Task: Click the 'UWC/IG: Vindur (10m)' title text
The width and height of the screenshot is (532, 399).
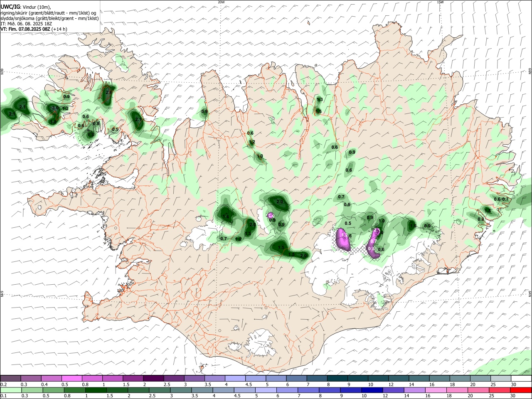Action: 26,7
